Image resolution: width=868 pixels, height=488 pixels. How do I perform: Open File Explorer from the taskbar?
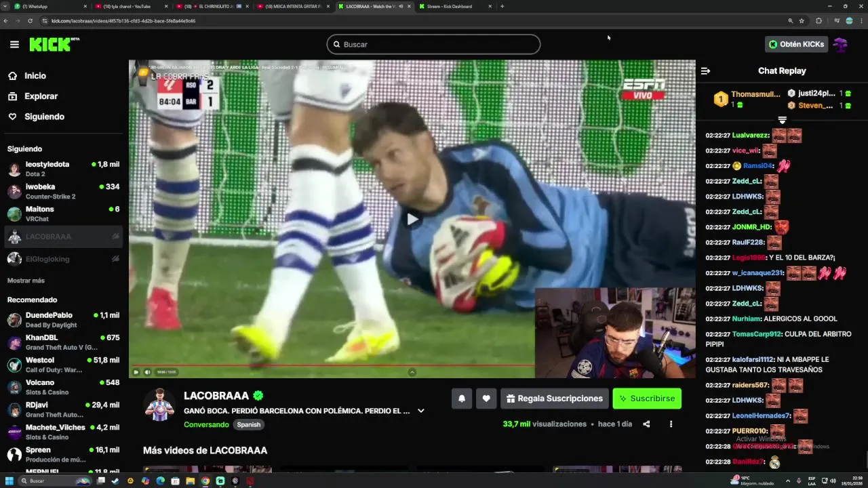190,481
